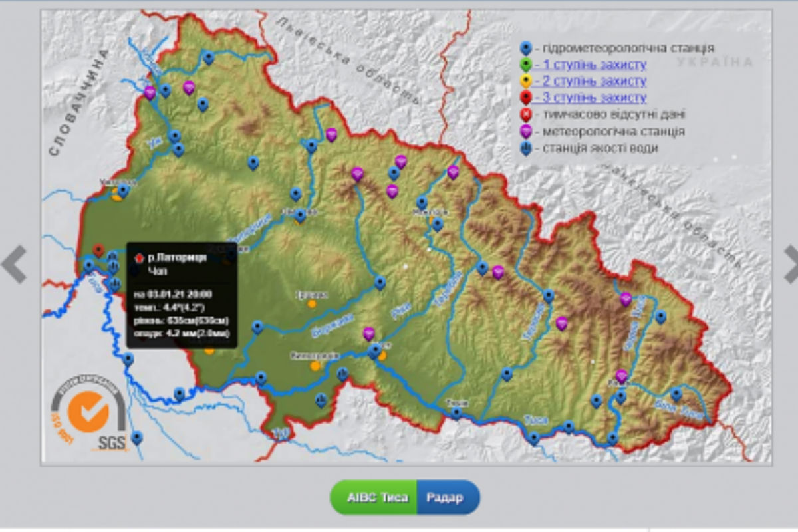The height and width of the screenshot is (532, 798).
Task: Select the blue station marker at Khust
Action: (x=375, y=350)
